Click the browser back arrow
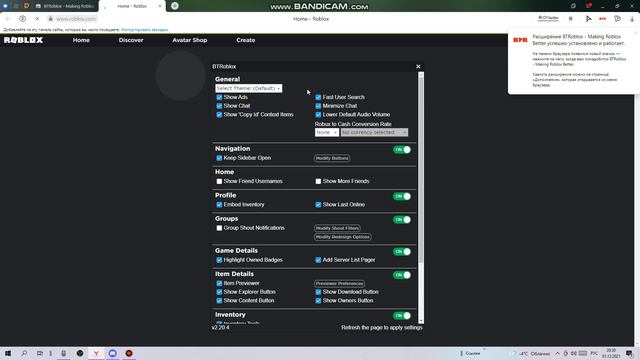 pos(7,19)
